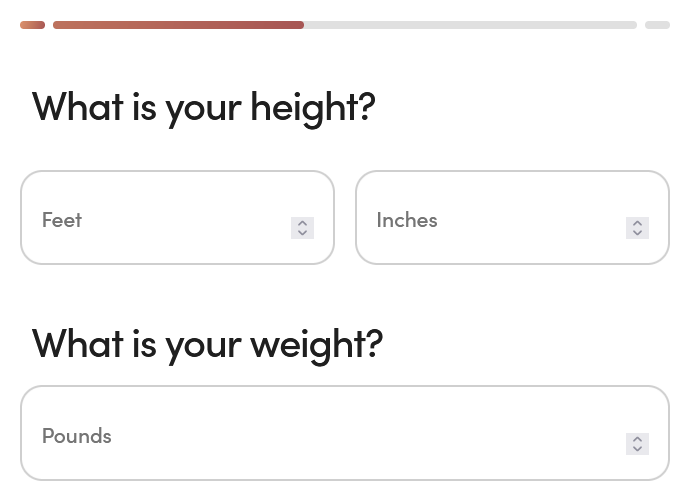Click the Inches stepper down arrow
Screen dimensions: 689x502
point(637,233)
